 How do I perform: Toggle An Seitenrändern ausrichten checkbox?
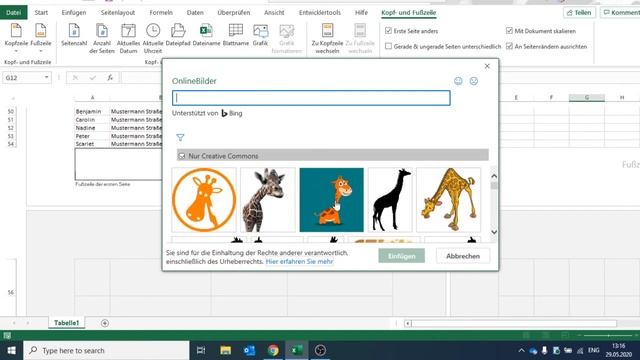(509, 46)
